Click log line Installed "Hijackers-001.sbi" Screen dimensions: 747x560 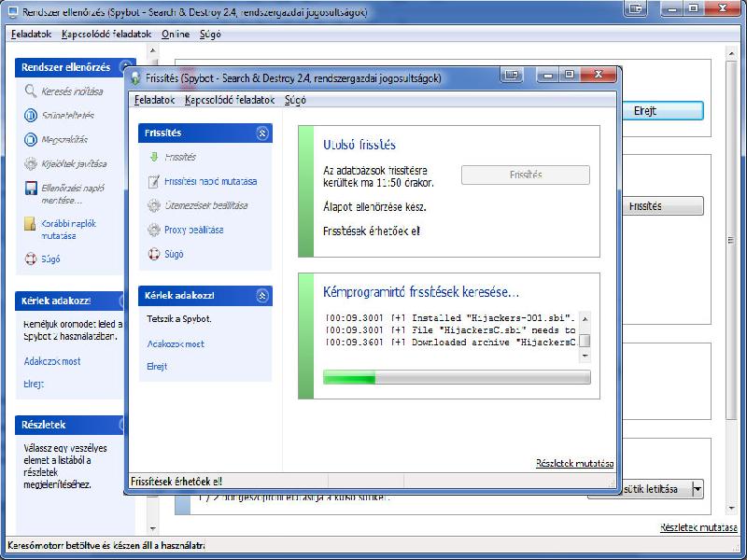tap(450, 317)
